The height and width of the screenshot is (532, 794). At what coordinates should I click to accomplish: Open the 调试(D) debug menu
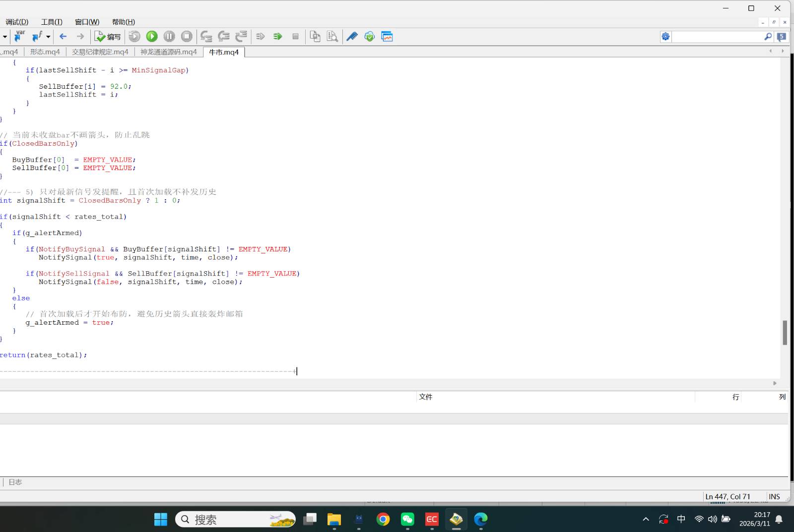[x=17, y=22]
